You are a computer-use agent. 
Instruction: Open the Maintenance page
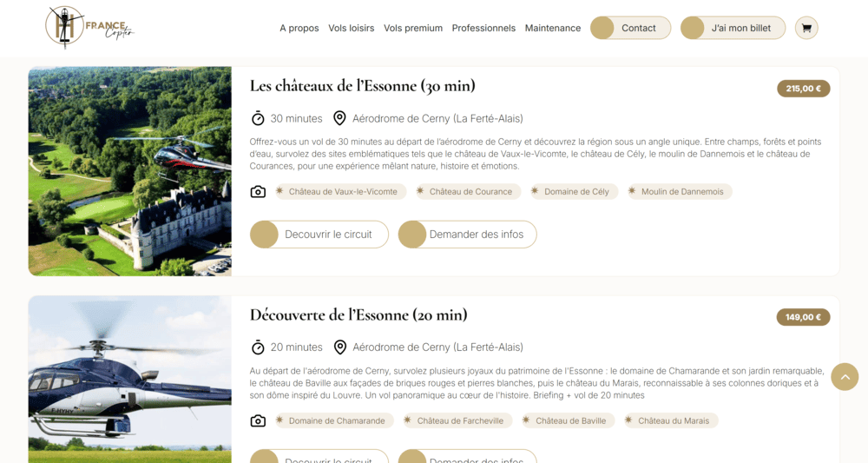tap(552, 29)
